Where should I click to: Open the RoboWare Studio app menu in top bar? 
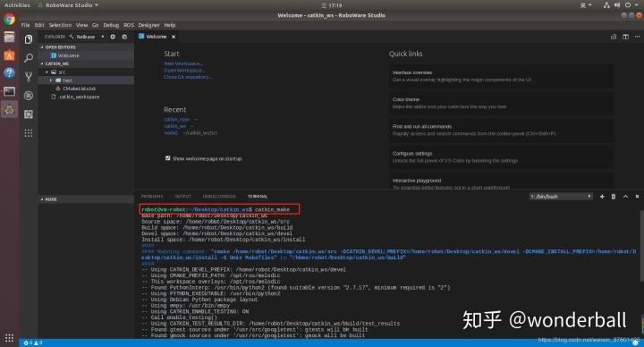[x=68, y=5]
